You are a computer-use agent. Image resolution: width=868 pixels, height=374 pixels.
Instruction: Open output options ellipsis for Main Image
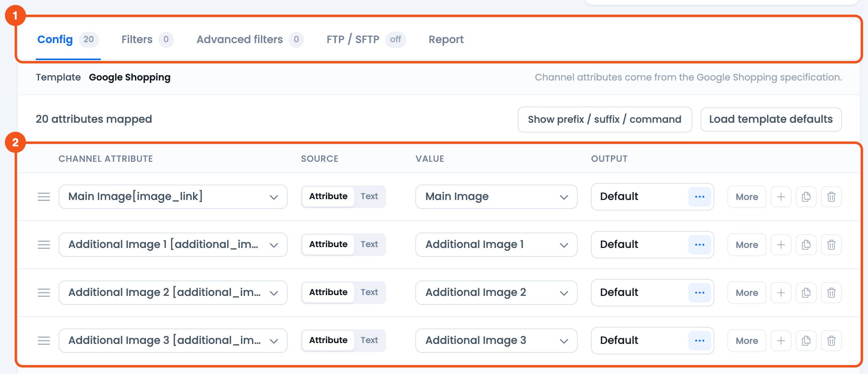click(x=700, y=197)
